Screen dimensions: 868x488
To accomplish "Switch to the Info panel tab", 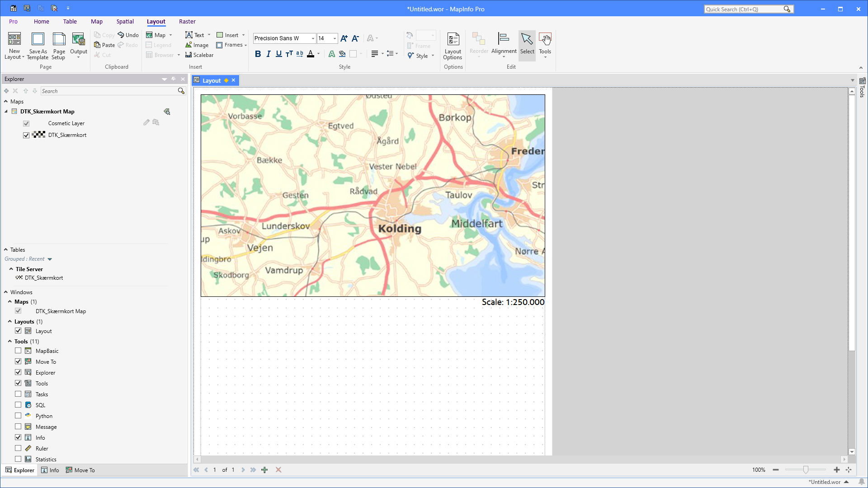I will (x=50, y=470).
